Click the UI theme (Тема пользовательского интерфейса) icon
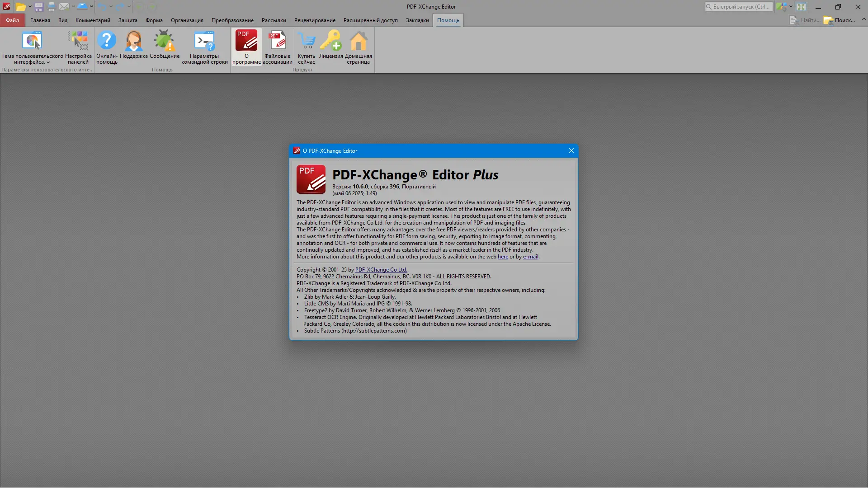Screen dimensions: 868x488 [x=32, y=42]
